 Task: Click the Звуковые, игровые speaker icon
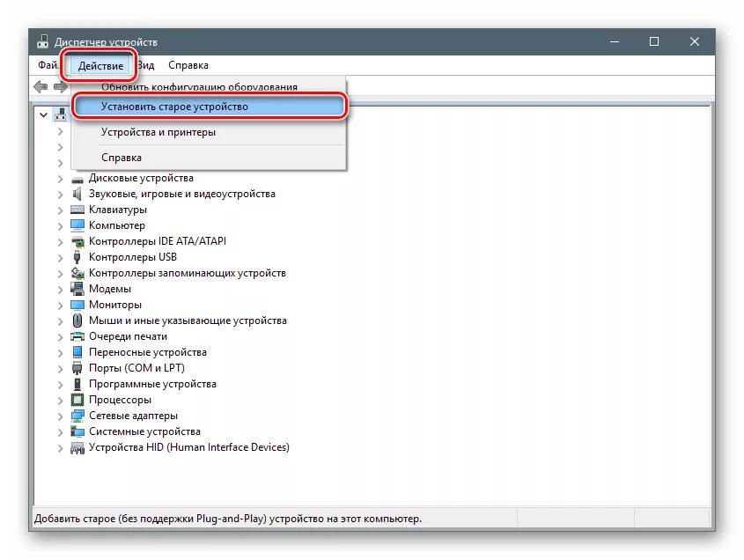click(x=77, y=194)
